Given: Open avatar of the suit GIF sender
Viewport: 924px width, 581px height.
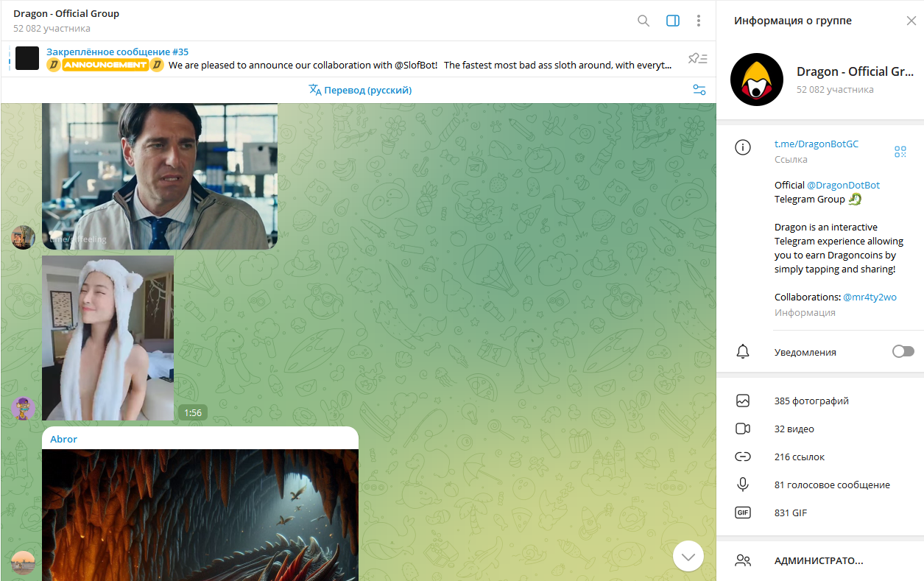Looking at the screenshot, I should tap(24, 237).
